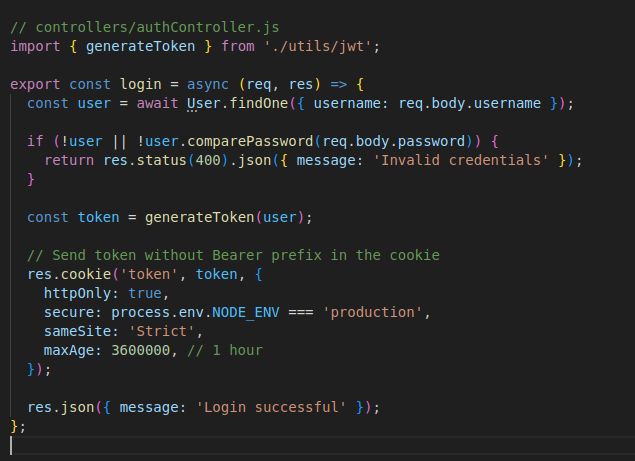Click the comment about Bearer prefix in cookie
This screenshot has height=461, width=635.
[x=233, y=255]
